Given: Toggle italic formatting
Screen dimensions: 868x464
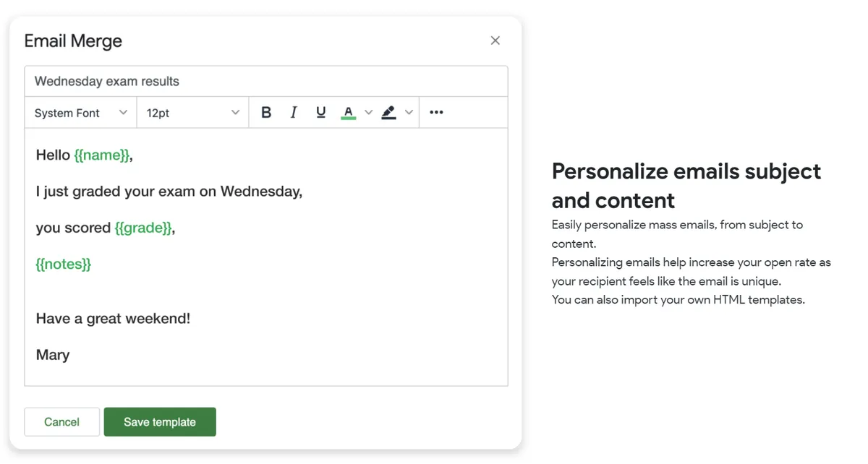Looking at the screenshot, I should 294,113.
